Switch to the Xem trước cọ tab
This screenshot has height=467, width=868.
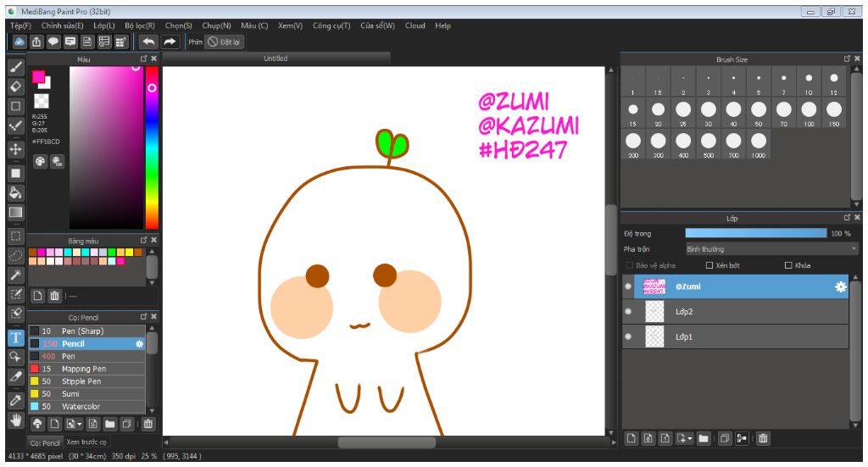click(x=86, y=442)
